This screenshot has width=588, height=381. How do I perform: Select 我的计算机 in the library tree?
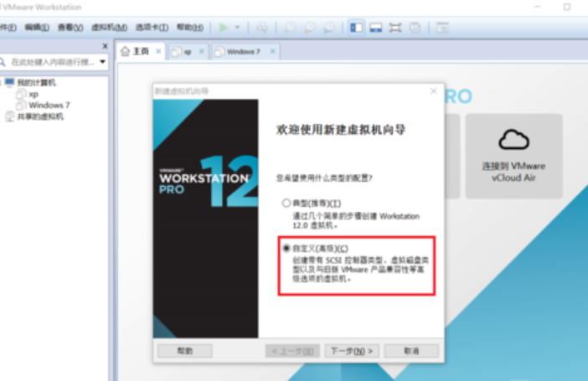[x=36, y=83]
